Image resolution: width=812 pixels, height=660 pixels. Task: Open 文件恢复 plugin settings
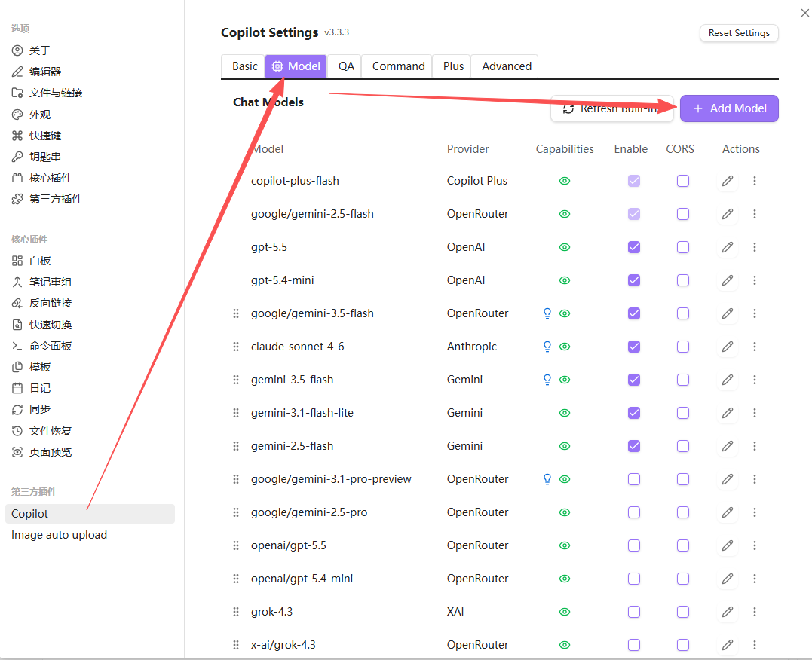pyautogui.click(x=51, y=431)
